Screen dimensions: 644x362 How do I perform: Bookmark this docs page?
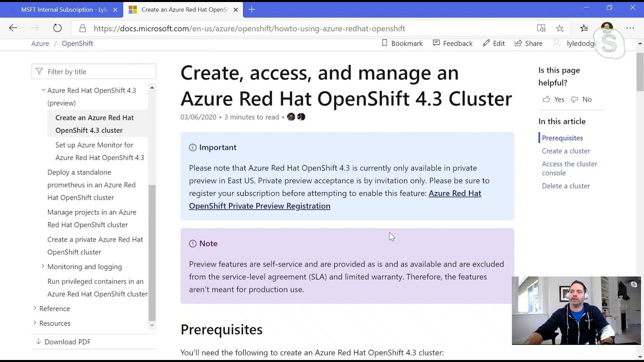402,43
